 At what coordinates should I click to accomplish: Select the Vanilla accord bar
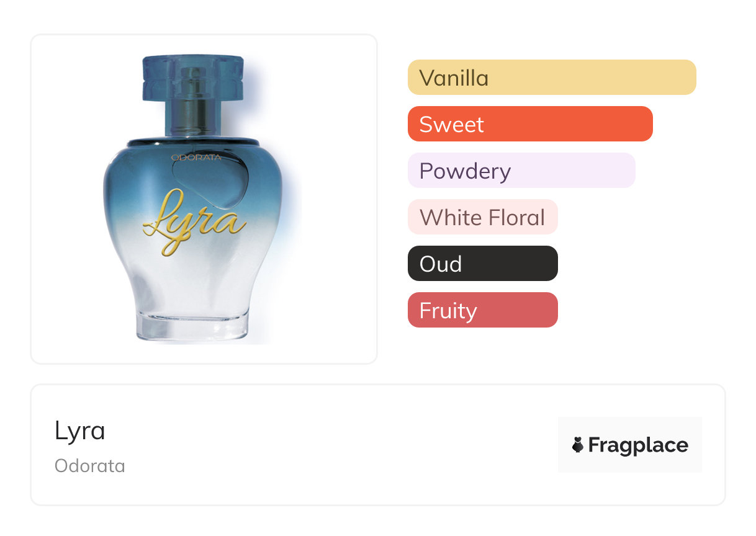pos(551,78)
